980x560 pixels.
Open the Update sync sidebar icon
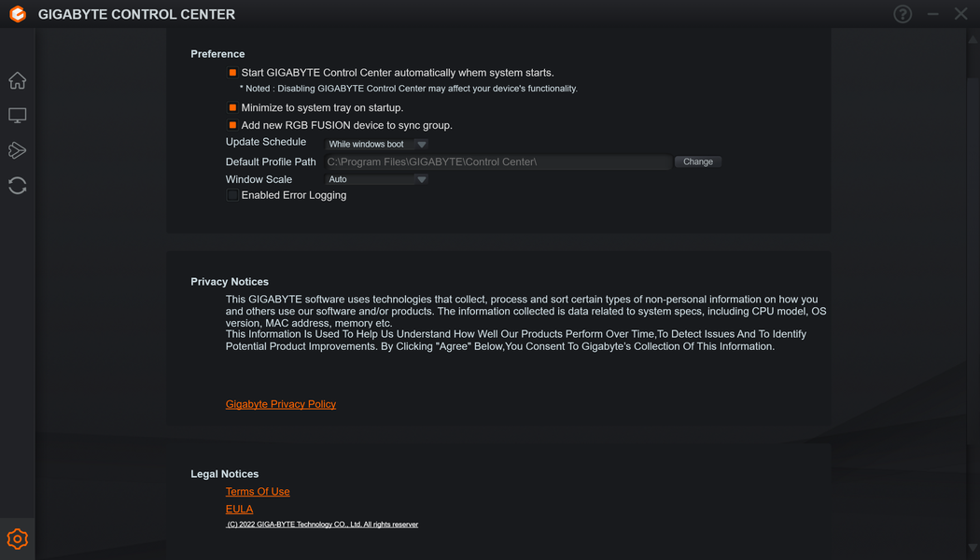(x=17, y=186)
